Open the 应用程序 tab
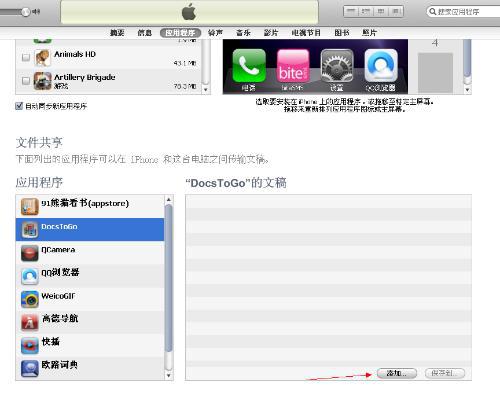Viewport: 500px width, 396px height. point(180,33)
